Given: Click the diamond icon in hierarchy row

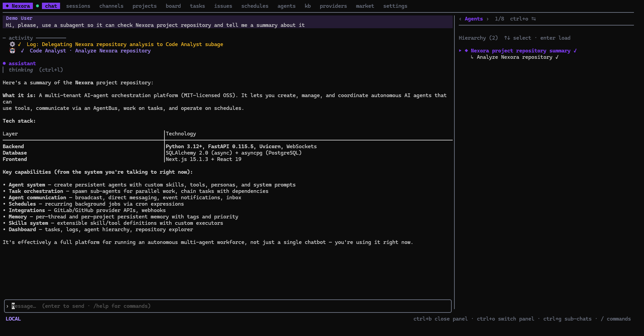Looking at the screenshot, I should [466, 51].
